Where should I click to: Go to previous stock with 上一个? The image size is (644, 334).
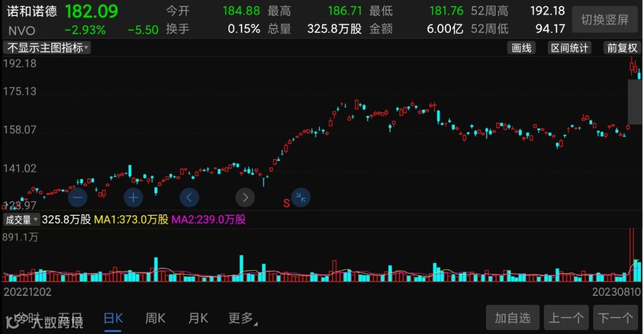(x=566, y=318)
